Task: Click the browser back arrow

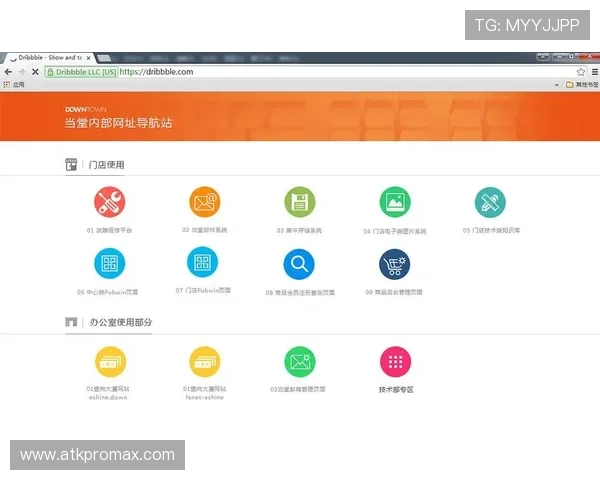Action: click(8, 72)
